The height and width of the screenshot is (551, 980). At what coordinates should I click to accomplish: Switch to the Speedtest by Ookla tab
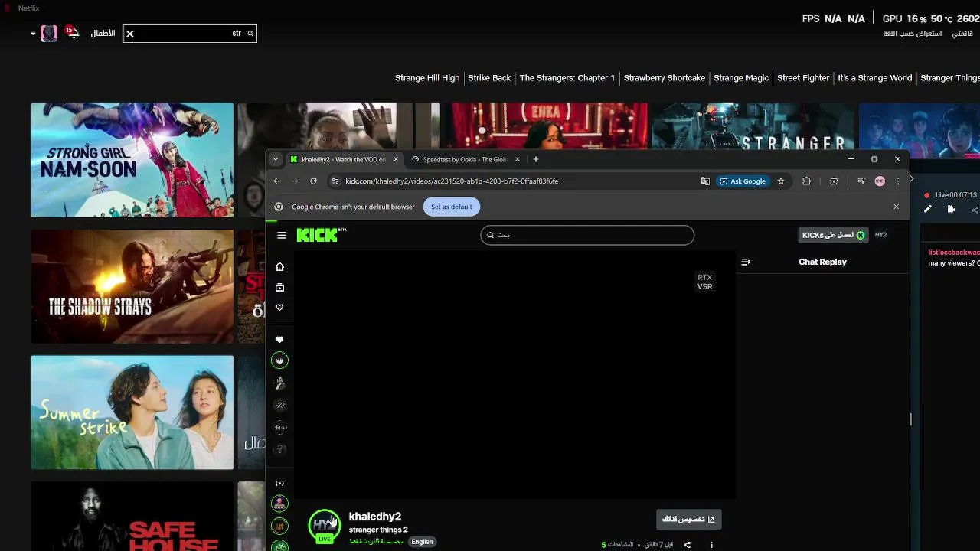click(465, 159)
